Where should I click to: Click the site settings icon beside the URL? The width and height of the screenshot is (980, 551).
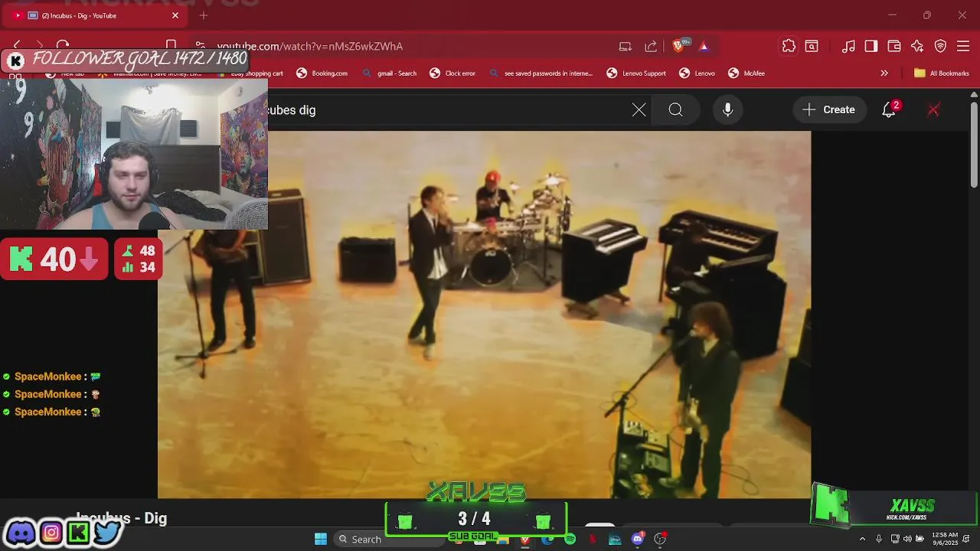(200, 47)
